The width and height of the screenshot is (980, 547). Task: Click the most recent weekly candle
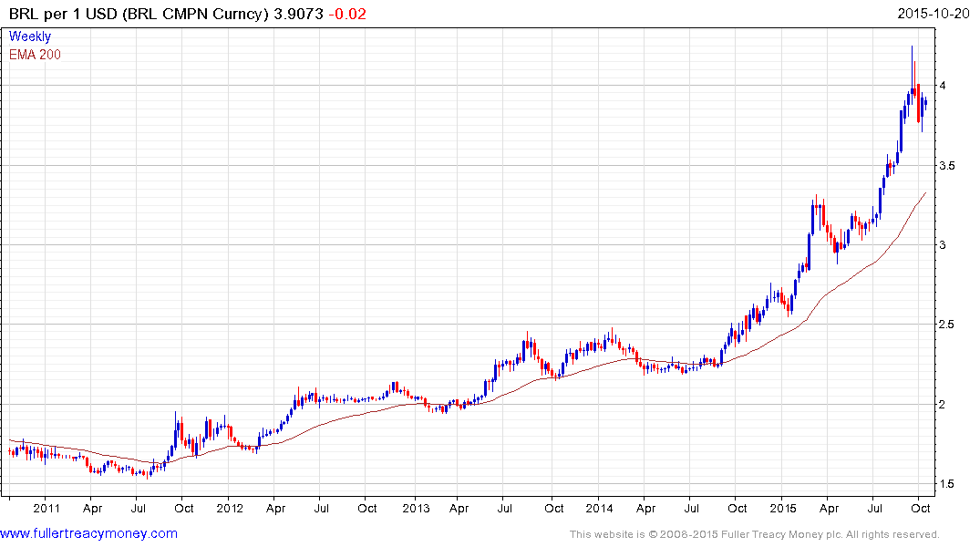[x=925, y=103]
